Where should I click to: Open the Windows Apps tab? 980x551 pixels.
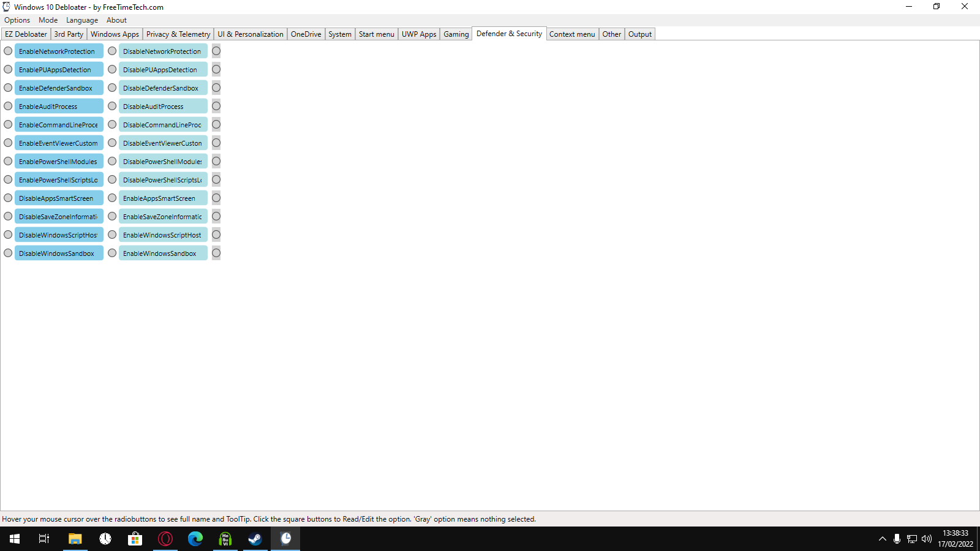pyautogui.click(x=115, y=34)
